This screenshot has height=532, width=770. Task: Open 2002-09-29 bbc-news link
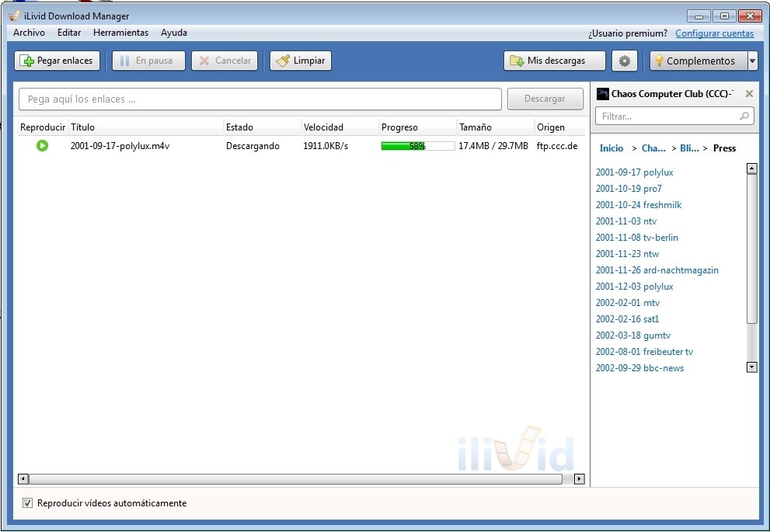click(639, 367)
